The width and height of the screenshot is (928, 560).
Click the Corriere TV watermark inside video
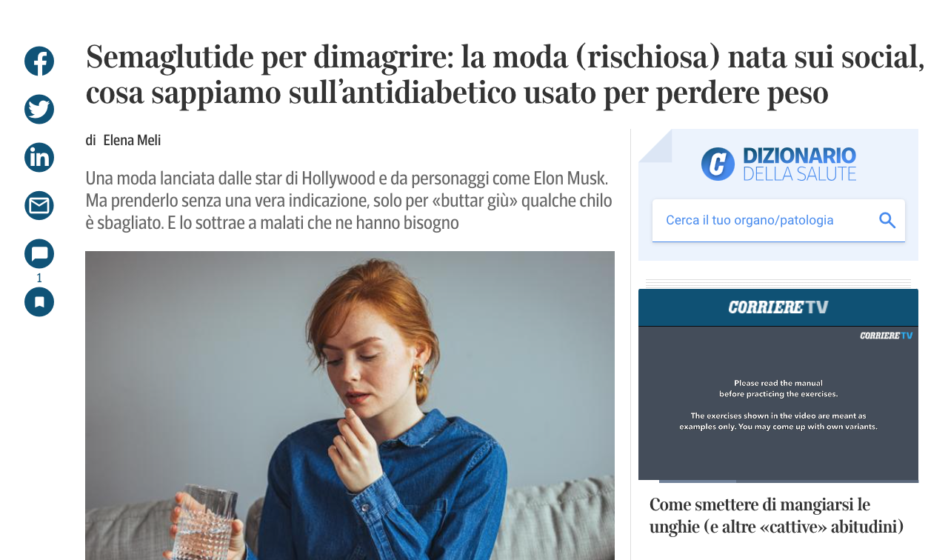tap(886, 336)
